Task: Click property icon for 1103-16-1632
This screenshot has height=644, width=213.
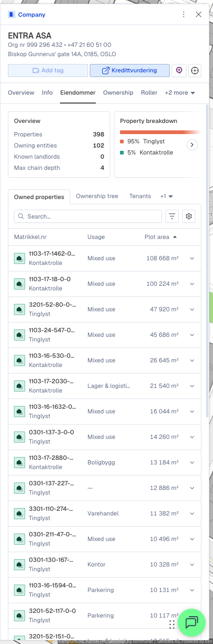Action: tap(20, 412)
